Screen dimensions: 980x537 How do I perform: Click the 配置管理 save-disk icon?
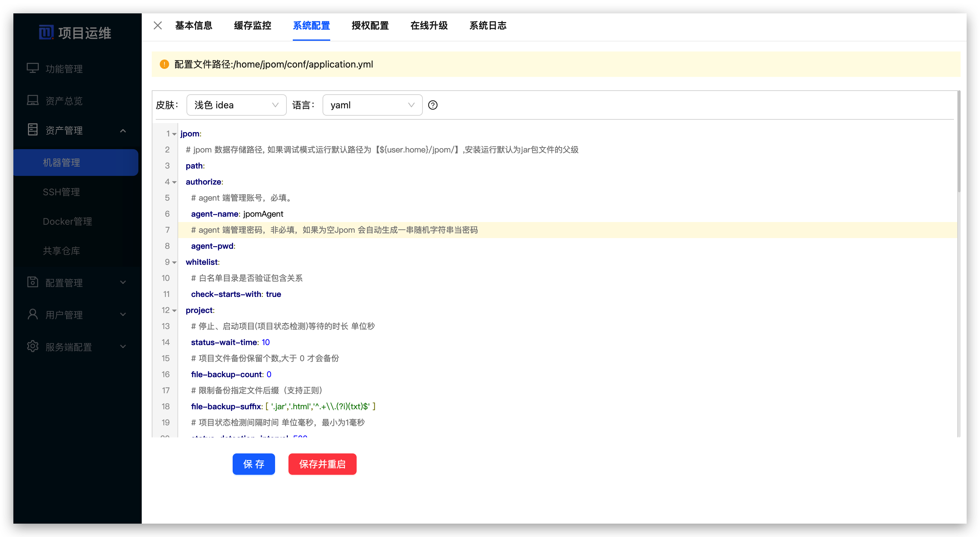click(x=33, y=282)
